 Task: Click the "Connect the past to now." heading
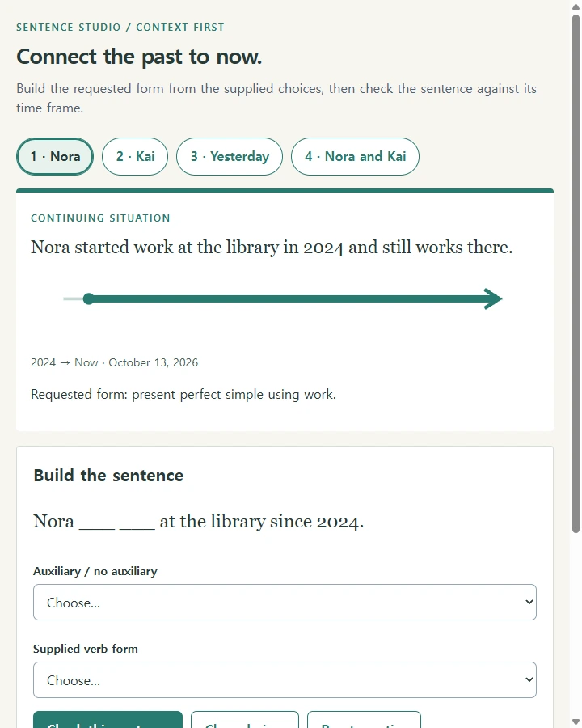[139, 57]
